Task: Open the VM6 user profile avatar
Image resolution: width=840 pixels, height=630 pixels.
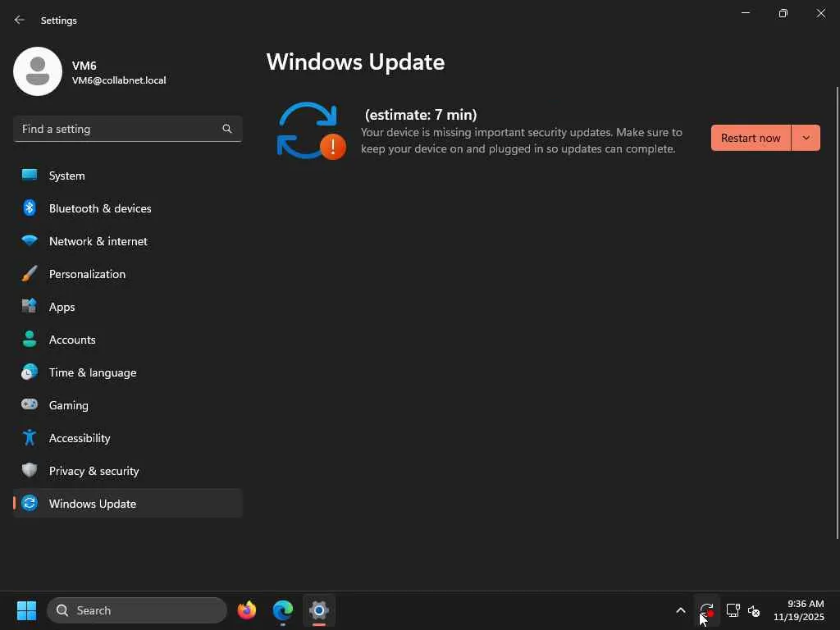Action: pos(38,71)
